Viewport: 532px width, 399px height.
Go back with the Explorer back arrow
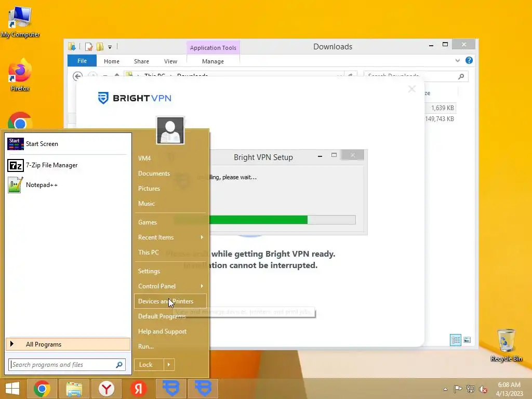pos(77,76)
